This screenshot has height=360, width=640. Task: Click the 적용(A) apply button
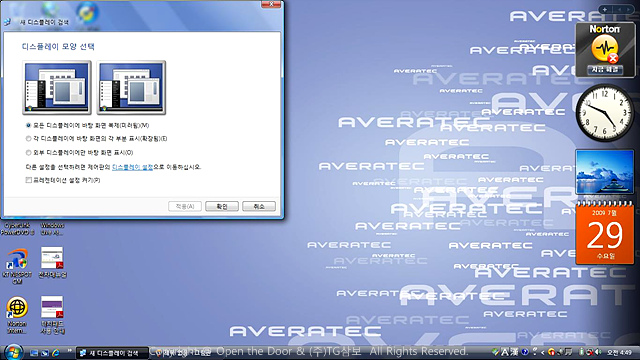coord(185,207)
